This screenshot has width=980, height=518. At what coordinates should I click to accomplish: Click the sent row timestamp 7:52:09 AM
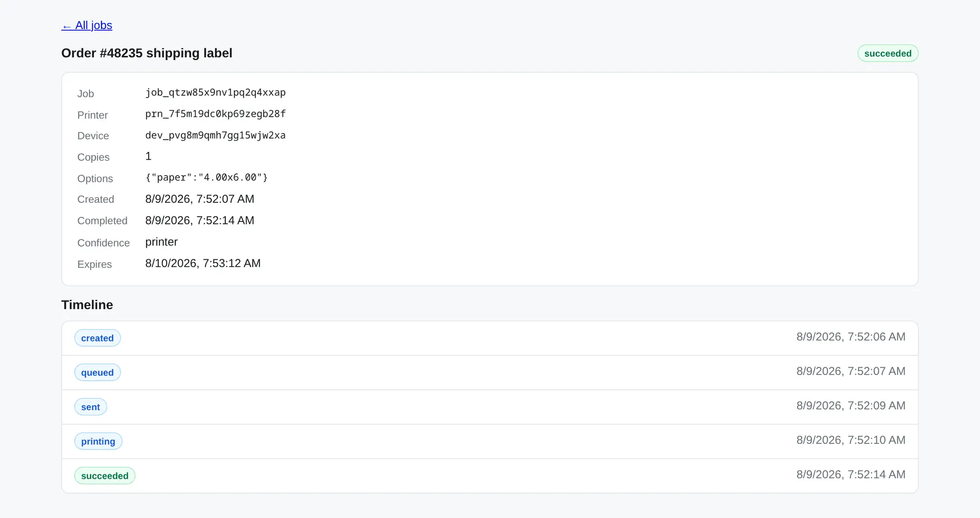tap(851, 406)
